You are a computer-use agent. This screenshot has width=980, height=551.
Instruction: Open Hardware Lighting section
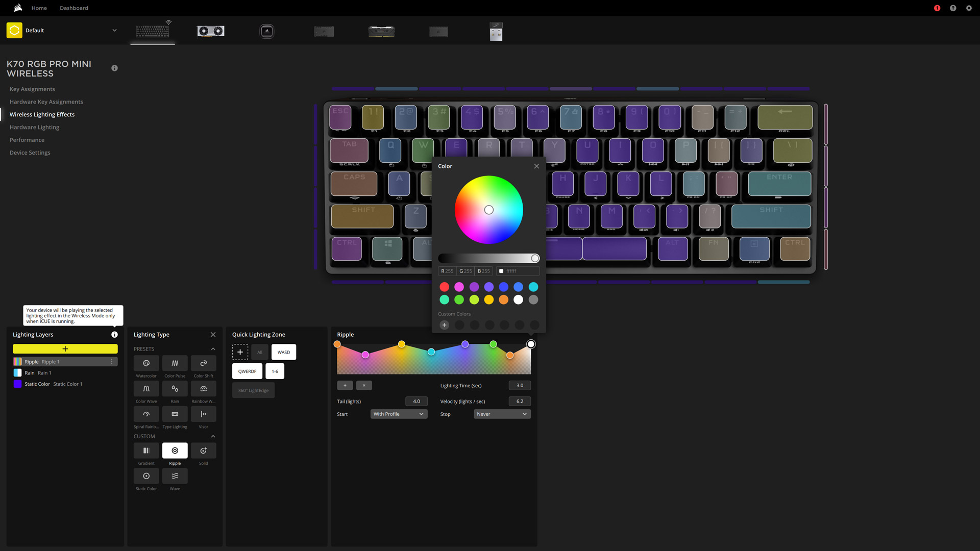[x=34, y=128]
